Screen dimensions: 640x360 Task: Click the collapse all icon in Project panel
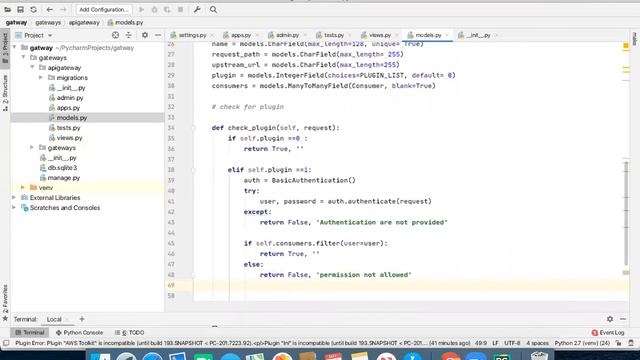[x=129, y=36]
